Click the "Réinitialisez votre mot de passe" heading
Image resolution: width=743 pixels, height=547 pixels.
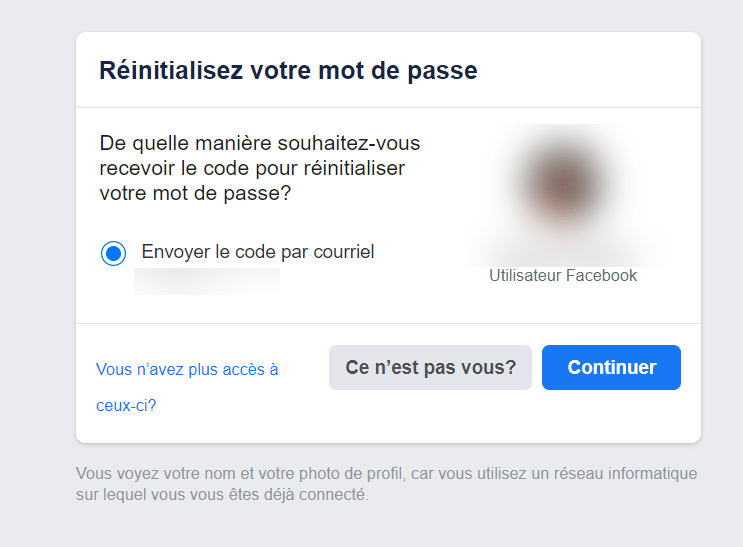click(288, 71)
